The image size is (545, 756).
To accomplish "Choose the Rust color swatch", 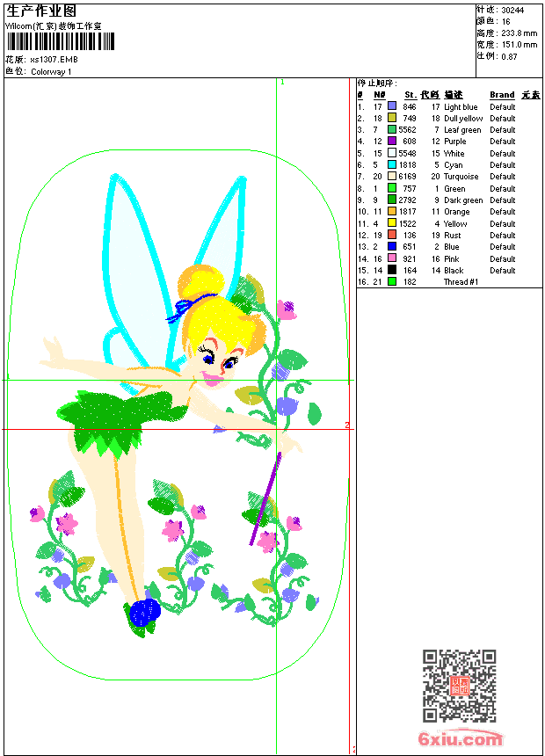I will click(x=392, y=235).
